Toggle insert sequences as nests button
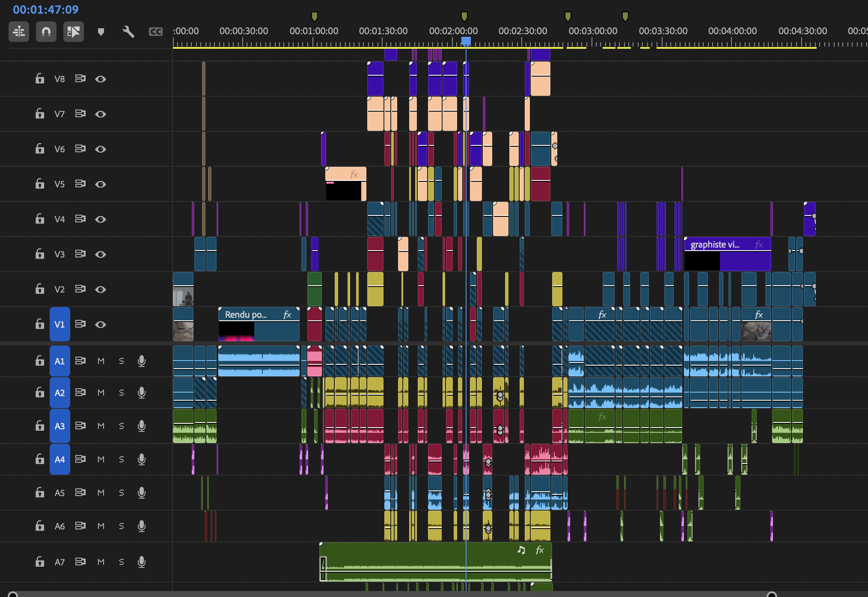The height and width of the screenshot is (597, 868). coord(19,32)
